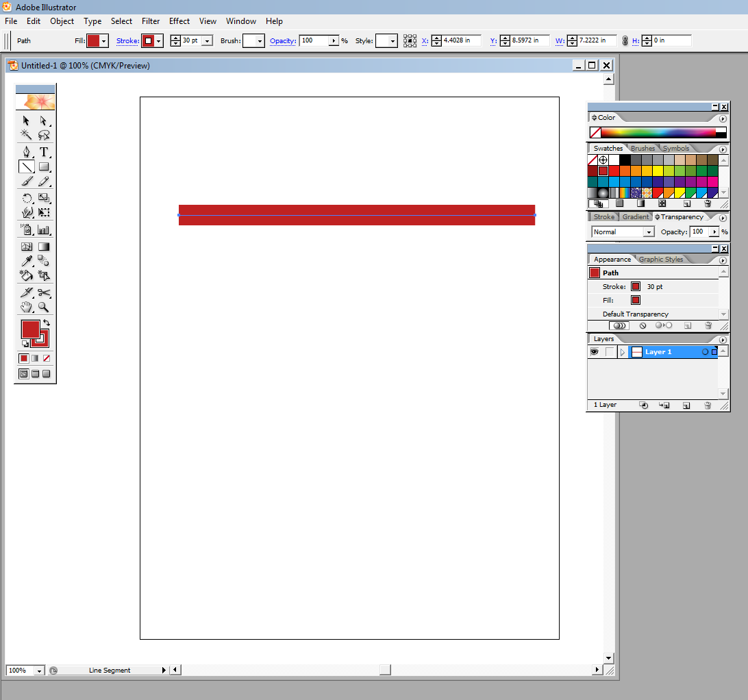
Task: Click the Opacity link in the control bar
Action: [282, 41]
